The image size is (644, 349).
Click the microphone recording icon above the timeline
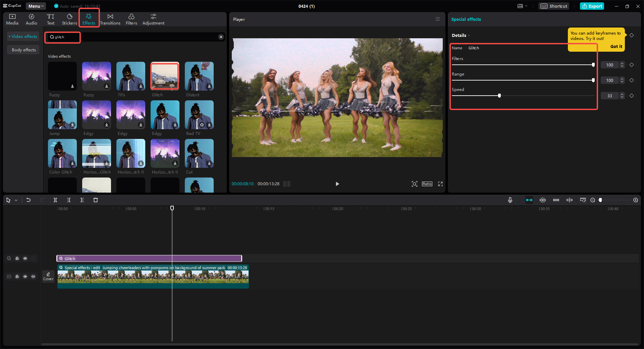pos(510,200)
